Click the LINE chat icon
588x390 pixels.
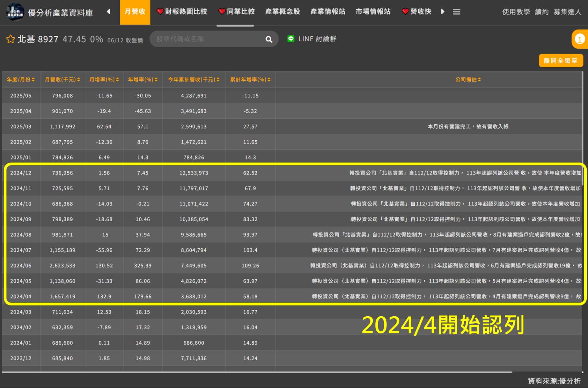coord(291,39)
